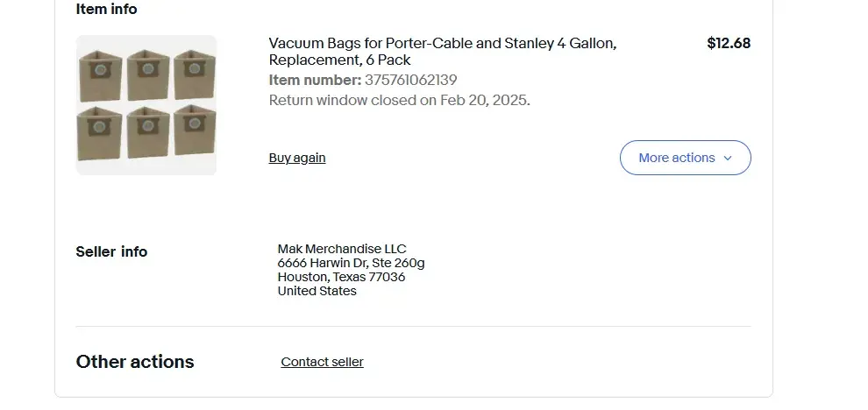Click the 6666 Harwin Dr address line
Viewport: 868px width, 410px height.
(351, 263)
